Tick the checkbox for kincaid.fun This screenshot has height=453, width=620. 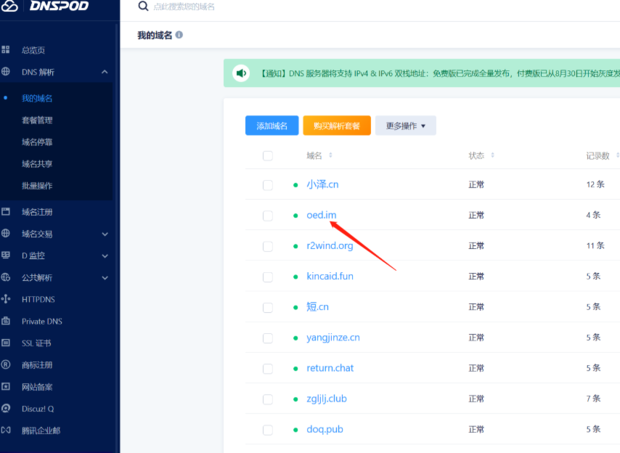(x=268, y=277)
